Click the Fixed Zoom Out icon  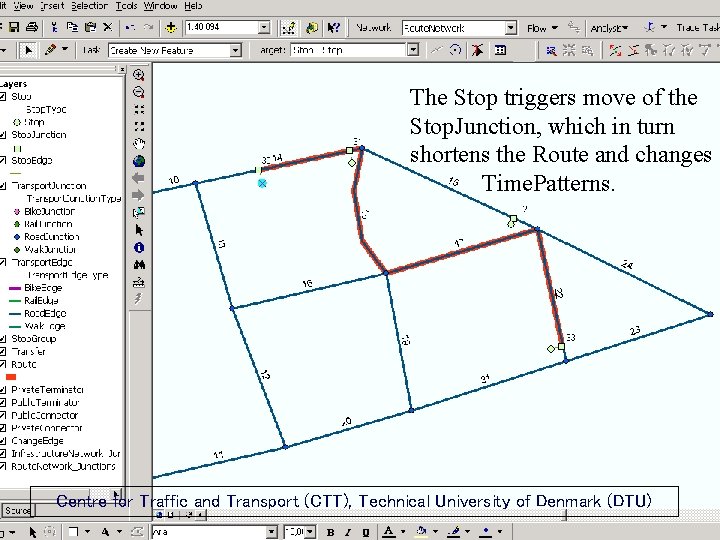click(139, 126)
